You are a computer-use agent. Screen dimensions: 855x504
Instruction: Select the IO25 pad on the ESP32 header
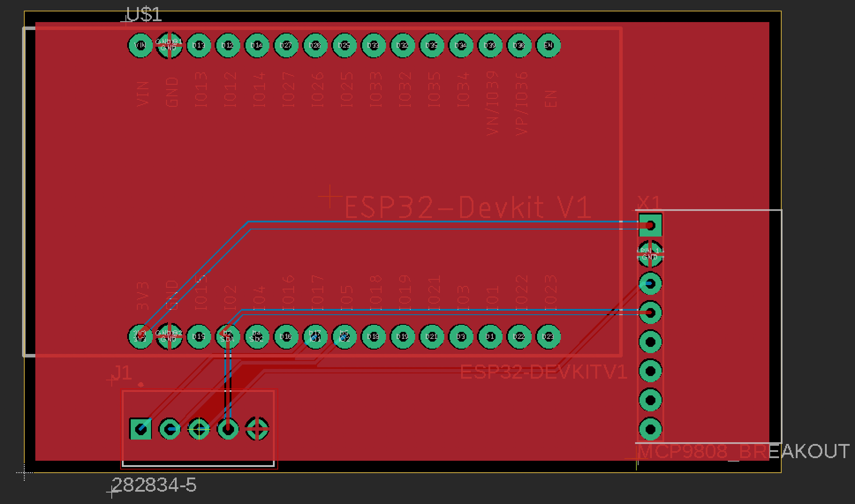[344, 45]
